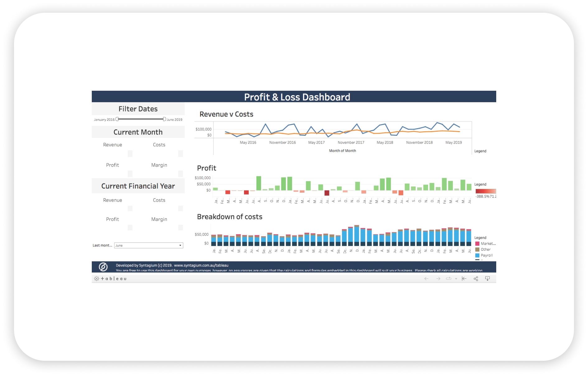
Task: Click the Refresh icon in the Tableau toolbar
Action: coord(449,278)
